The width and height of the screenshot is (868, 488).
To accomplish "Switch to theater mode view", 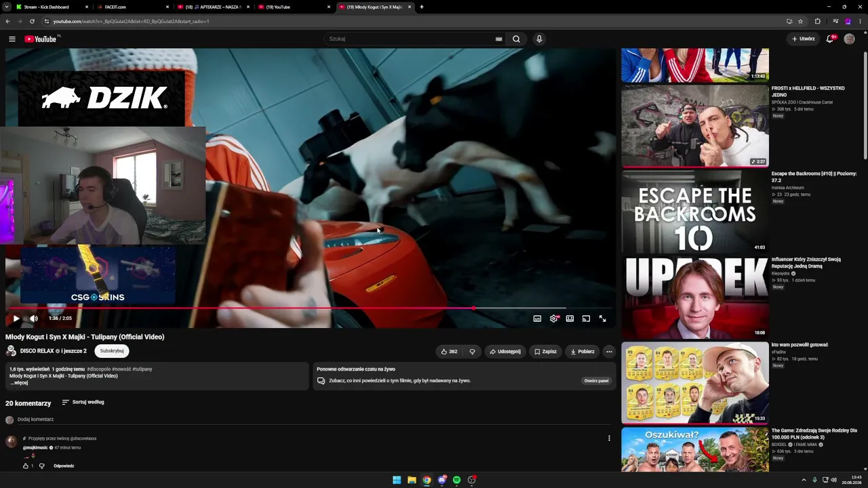I will point(570,319).
